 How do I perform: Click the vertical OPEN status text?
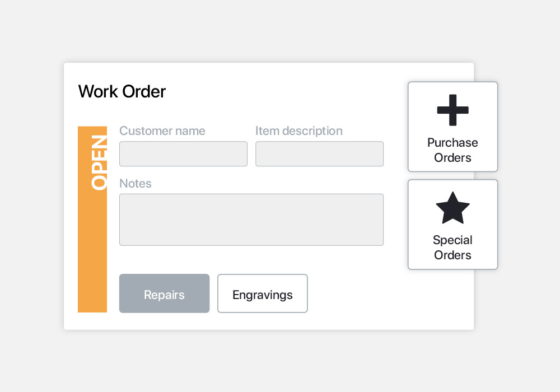point(99,162)
